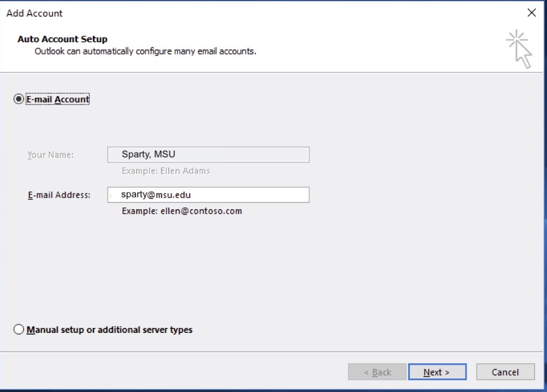Click the 'E-mail Address:' field label
The width and height of the screenshot is (547, 392).
pos(59,195)
